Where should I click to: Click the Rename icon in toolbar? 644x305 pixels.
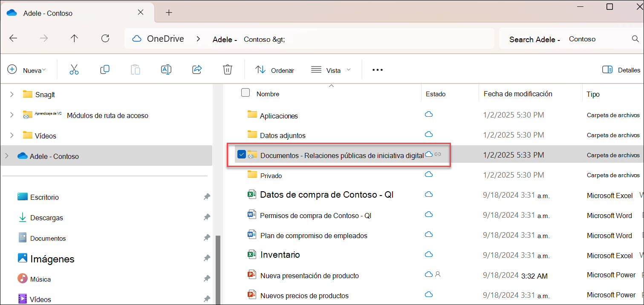[x=166, y=70]
